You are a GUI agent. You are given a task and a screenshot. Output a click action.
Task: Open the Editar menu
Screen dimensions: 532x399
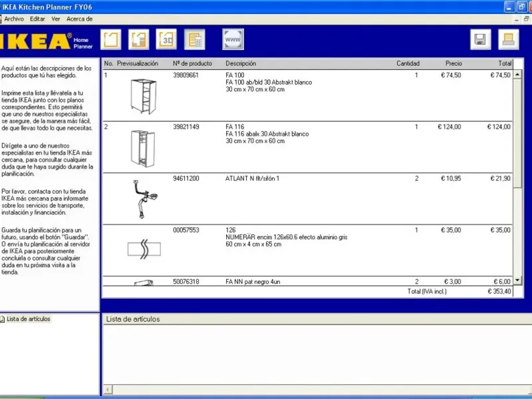[37, 19]
